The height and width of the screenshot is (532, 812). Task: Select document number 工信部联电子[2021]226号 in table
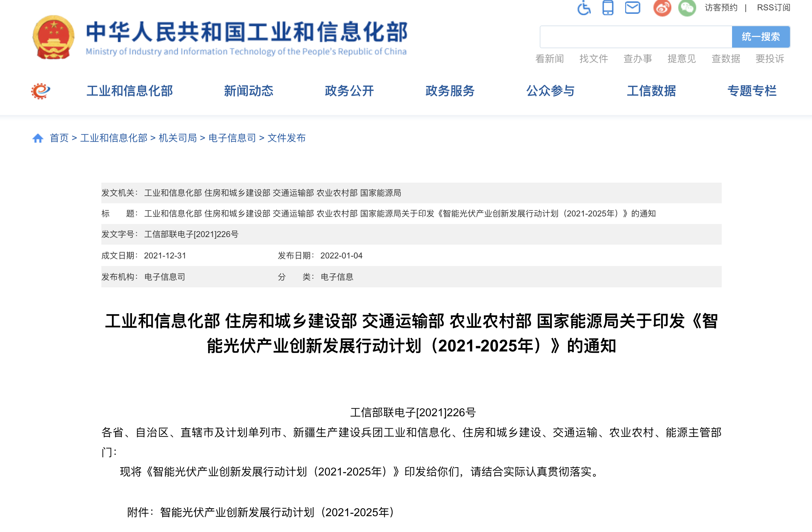click(x=191, y=234)
